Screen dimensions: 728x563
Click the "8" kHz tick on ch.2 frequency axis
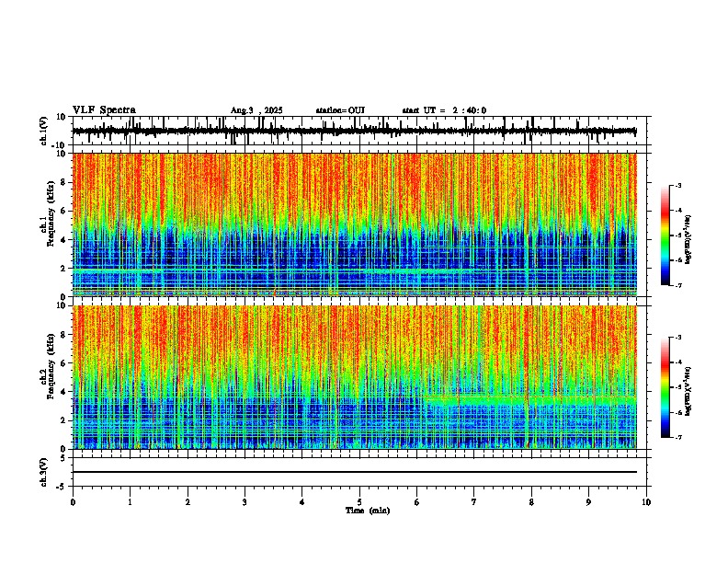coord(64,335)
